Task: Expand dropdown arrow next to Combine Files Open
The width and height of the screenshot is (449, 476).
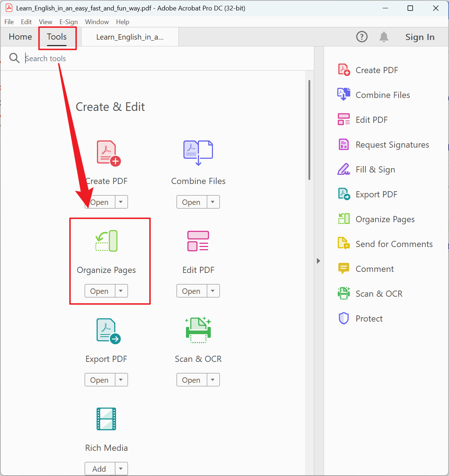Action: tap(213, 202)
